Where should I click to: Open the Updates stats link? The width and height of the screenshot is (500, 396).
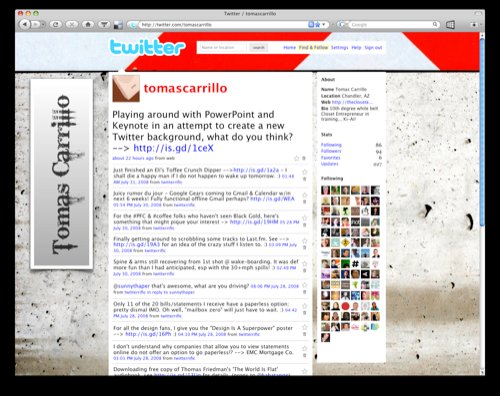[x=330, y=164]
